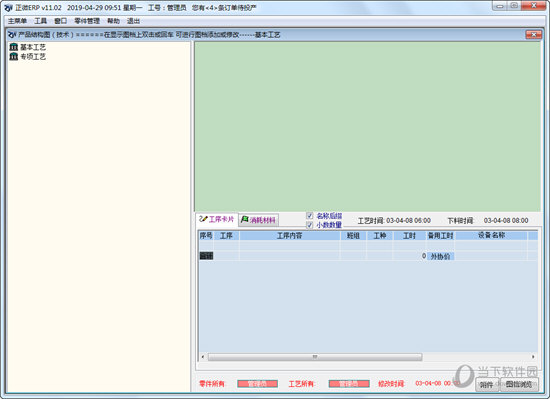Click the 下料时间 value 03-04-08 08:00
Viewport: 550px width, 399px height.
506,221
